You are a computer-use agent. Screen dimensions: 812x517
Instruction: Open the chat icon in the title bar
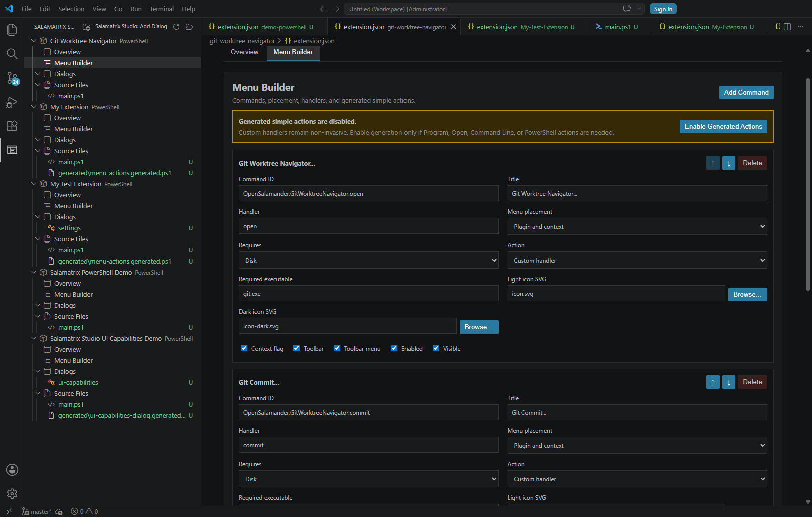pyautogui.click(x=627, y=9)
